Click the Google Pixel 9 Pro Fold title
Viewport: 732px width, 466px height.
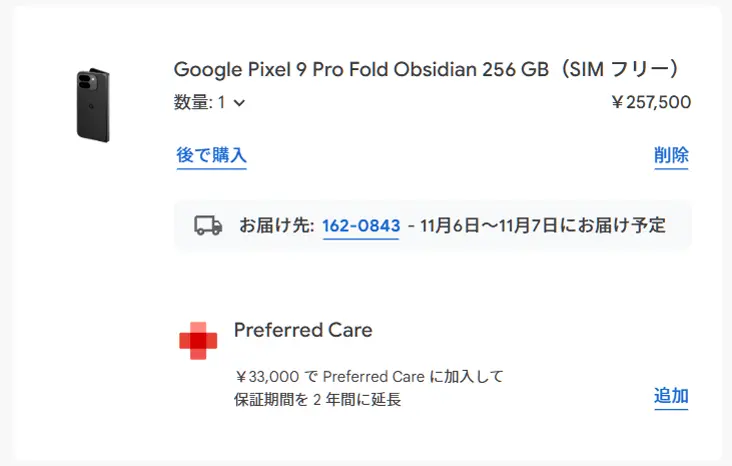(x=300, y=69)
